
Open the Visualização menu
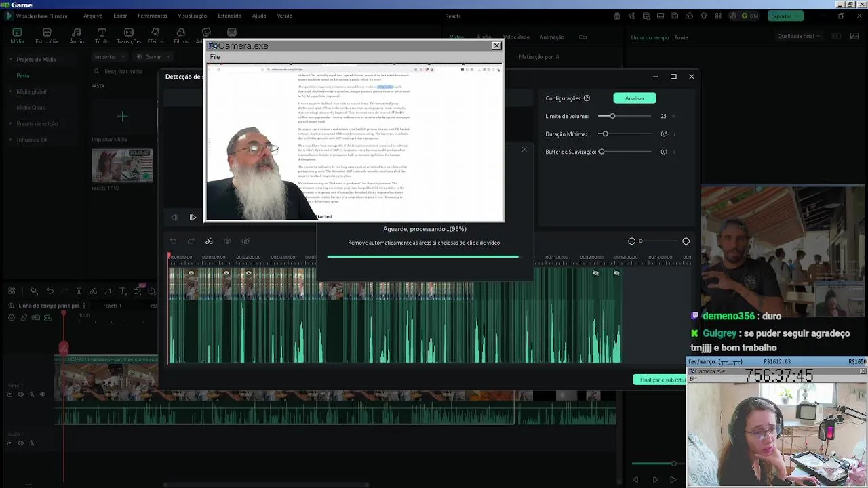[x=193, y=16]
